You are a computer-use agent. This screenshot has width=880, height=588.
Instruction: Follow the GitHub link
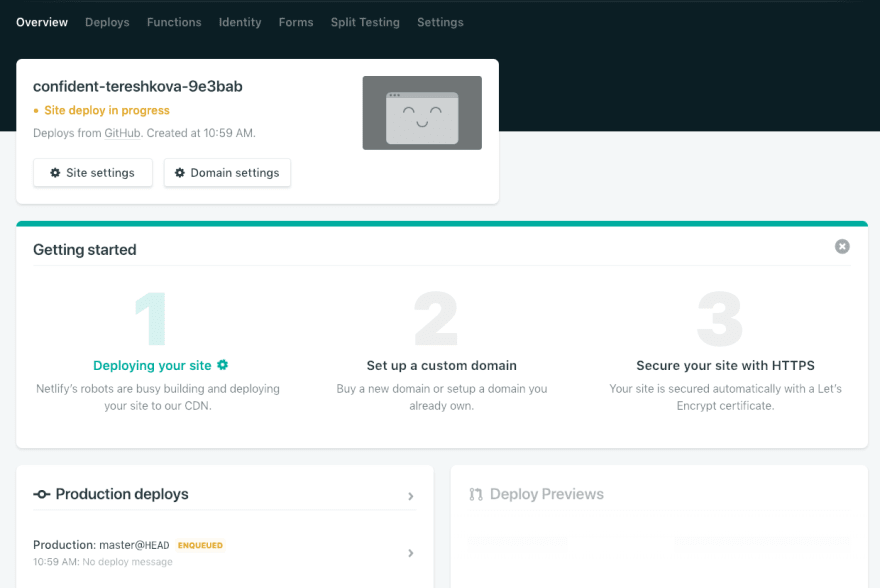(x=122, y=133)
